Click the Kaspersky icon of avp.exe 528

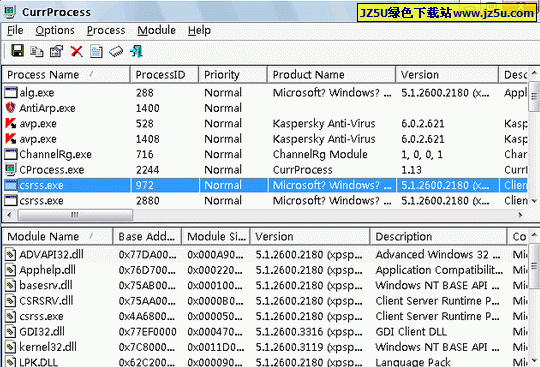click(11, 123)
